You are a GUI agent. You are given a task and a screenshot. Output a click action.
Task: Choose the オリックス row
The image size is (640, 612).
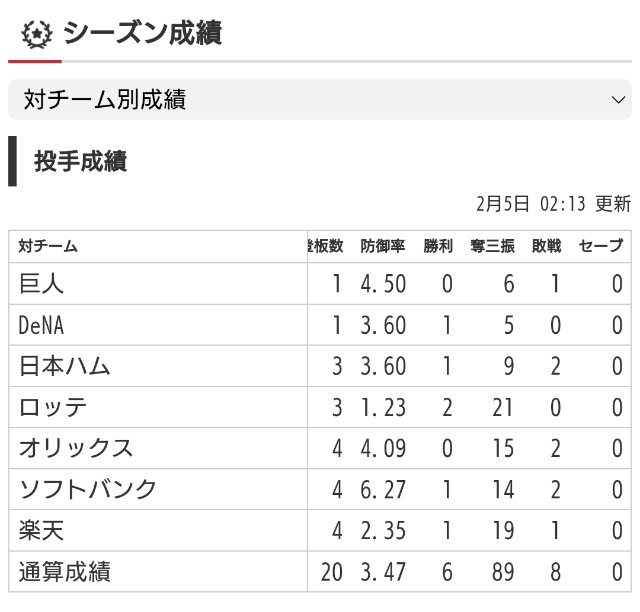(320, 448)
